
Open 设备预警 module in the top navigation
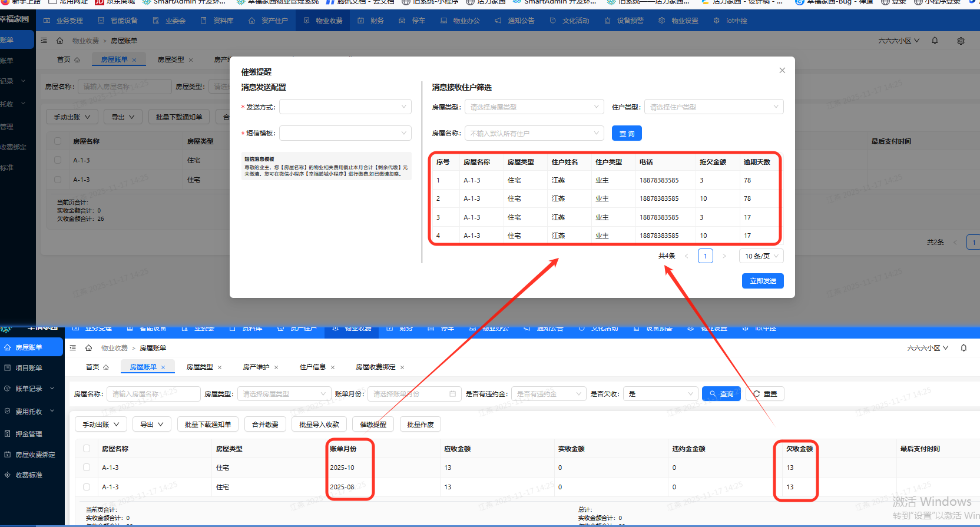tap(624, 21)
